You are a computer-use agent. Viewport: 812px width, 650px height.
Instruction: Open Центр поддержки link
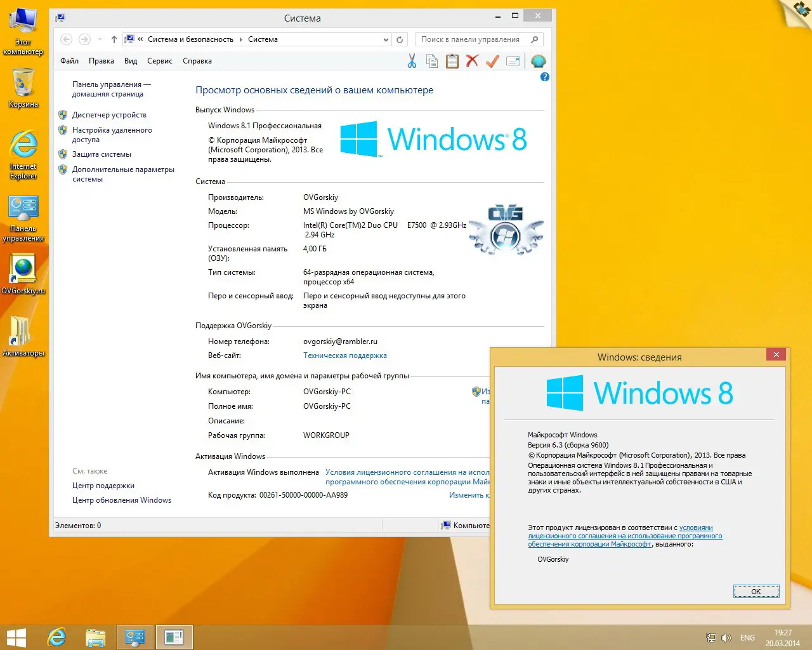[x=103, y=486]
